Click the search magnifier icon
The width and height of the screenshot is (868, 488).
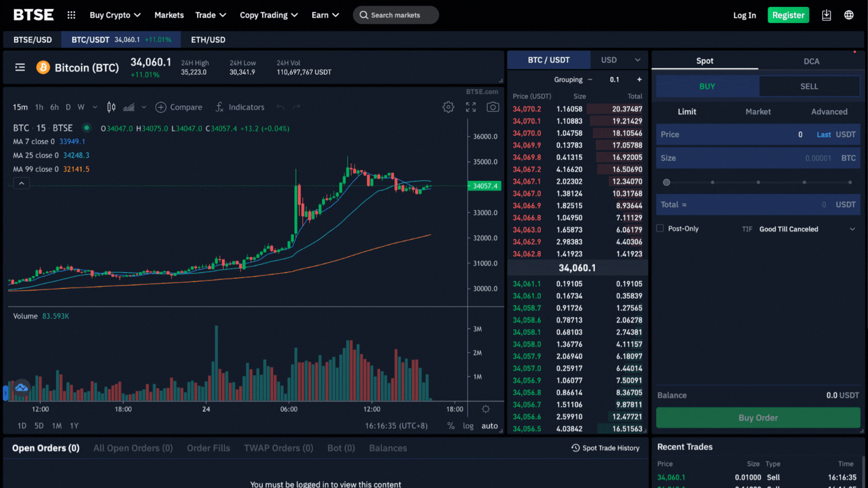click(x=364, y=15)
